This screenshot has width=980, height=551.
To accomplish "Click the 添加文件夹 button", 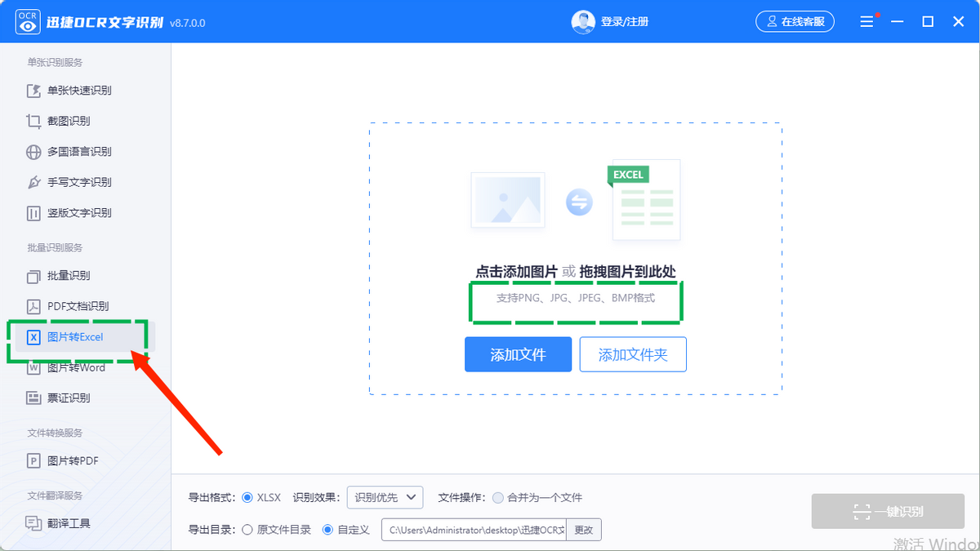I will tap(633, 354).
